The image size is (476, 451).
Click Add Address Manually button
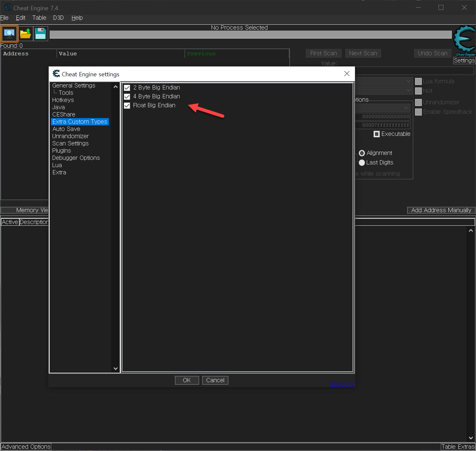tap(441, 210)
